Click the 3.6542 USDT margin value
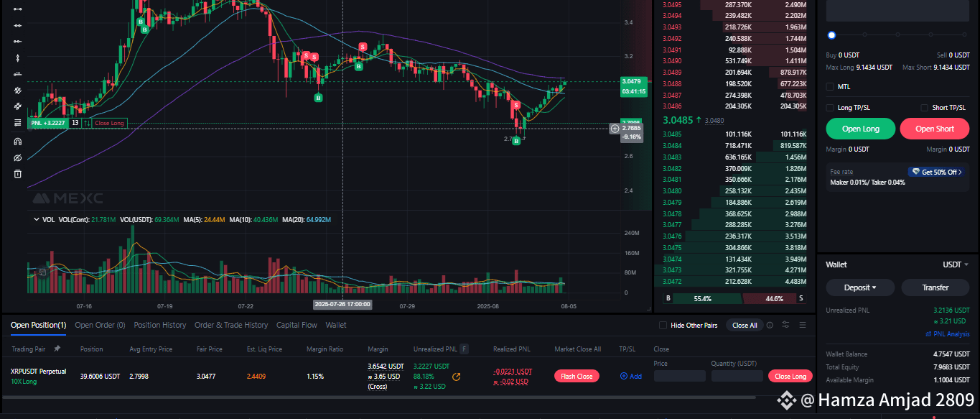980x419 pixels. (x=386, y=367)
